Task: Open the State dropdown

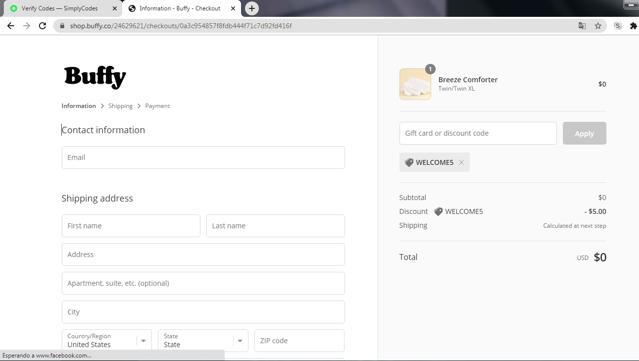Action: click(x=203, y=340)
